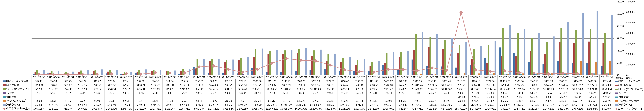This screenshot has width=644, height=111.
Task: Click the $217.95 total cash cell
Action: click(39, 89)
